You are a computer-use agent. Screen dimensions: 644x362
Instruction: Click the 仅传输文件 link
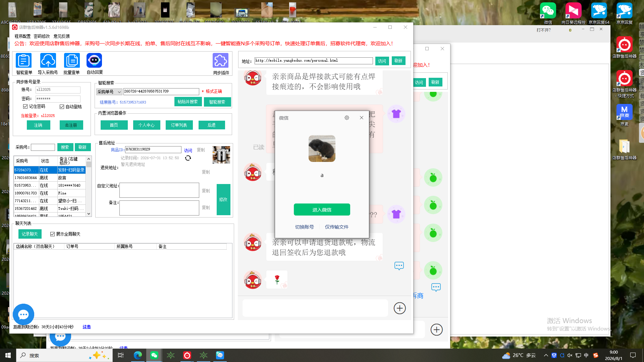[x=337, y=227]
